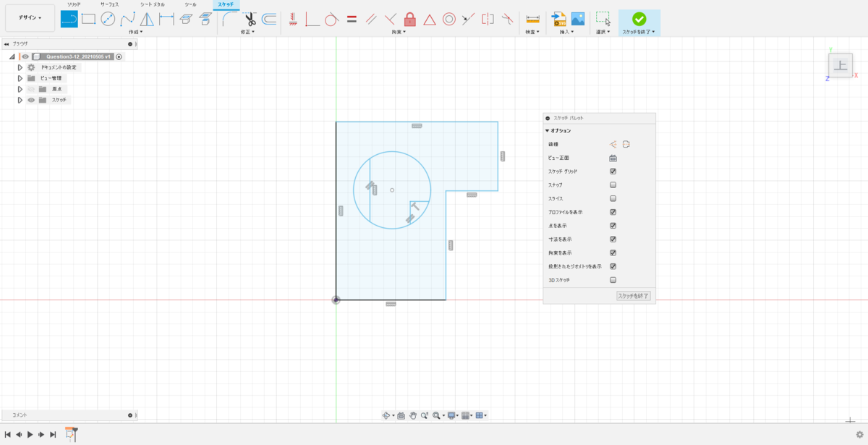Open the 検査 dropdown menu

pos(532,32)
